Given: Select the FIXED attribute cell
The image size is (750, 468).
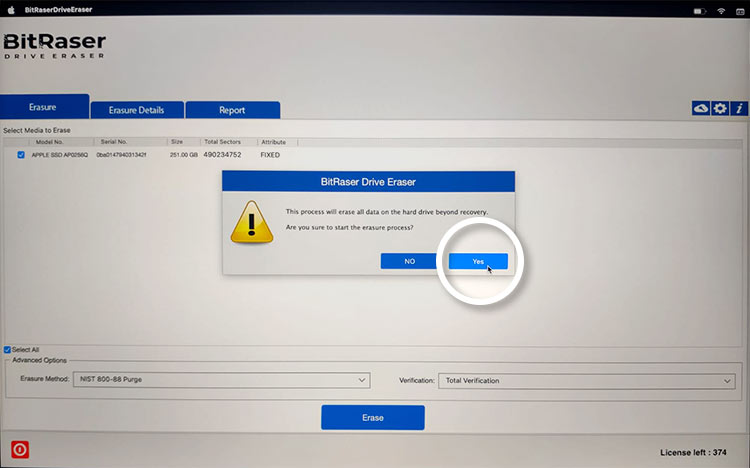Looking at the screenshot, I should pos(270,155).
